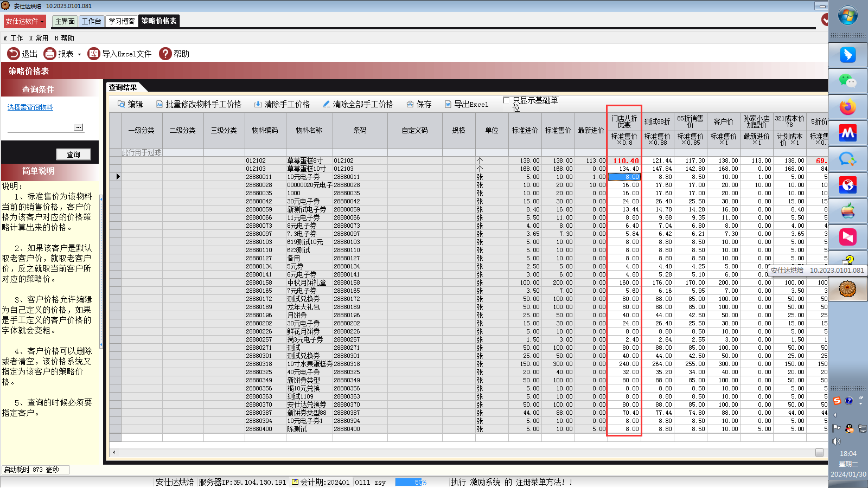Click the 编辑 edit icon in results toolbar
Viewport: 868px width, 488px height.
pyautogui.click(x=122, y=104)
